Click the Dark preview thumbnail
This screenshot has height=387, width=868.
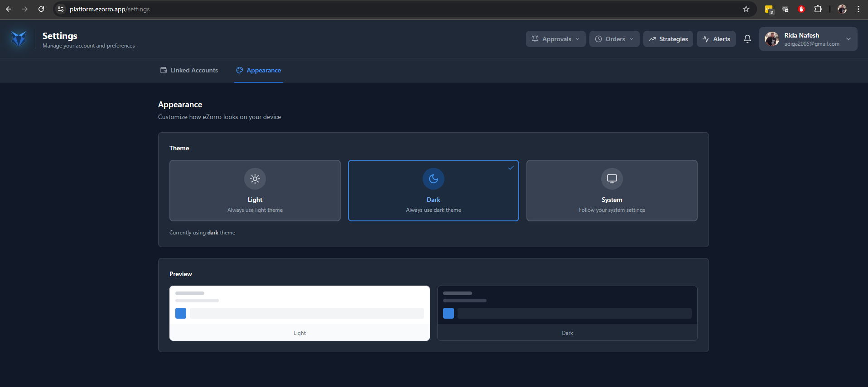tap(567, 313)
